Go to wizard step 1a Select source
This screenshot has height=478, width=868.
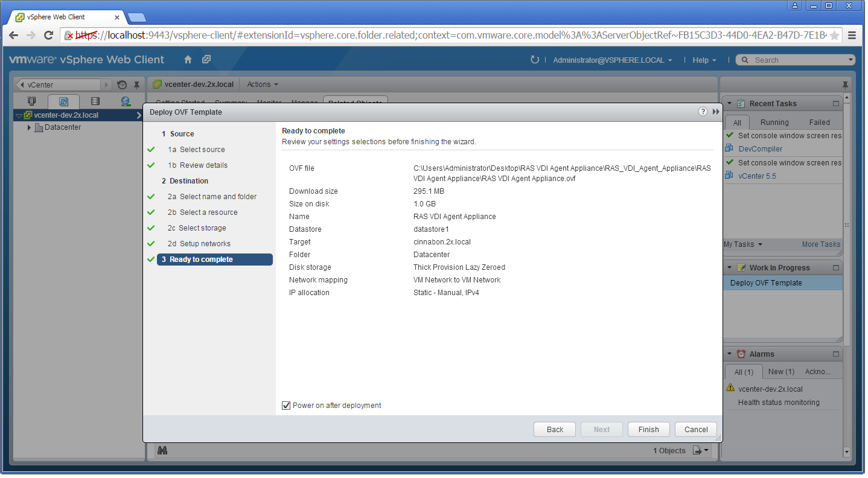click(196, 150)
